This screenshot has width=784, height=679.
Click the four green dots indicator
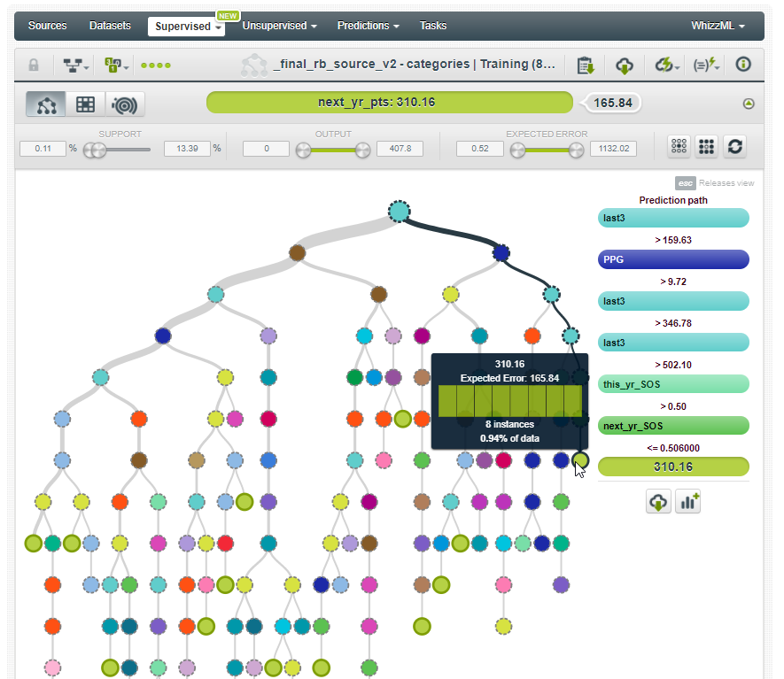click(156, 65)
